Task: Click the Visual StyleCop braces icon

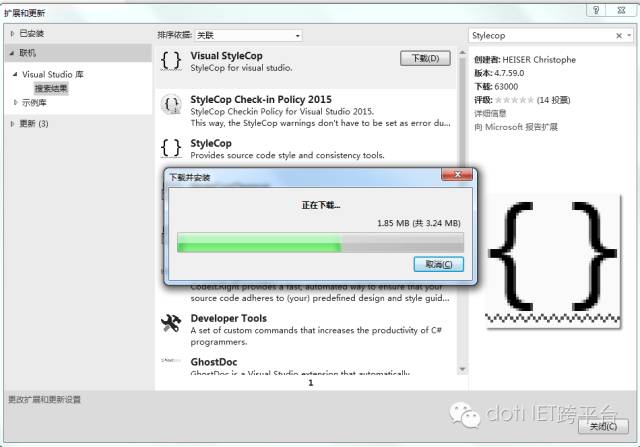Action: pyautogui.click(x=171, y=61)
